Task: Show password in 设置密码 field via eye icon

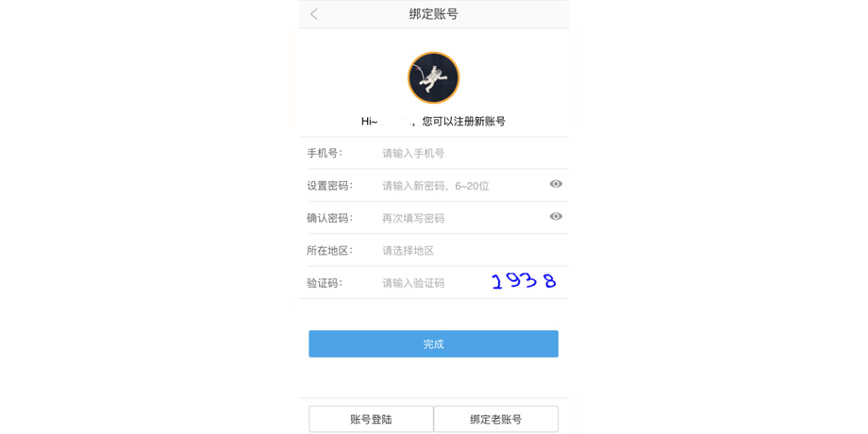Action: (556, 184)
